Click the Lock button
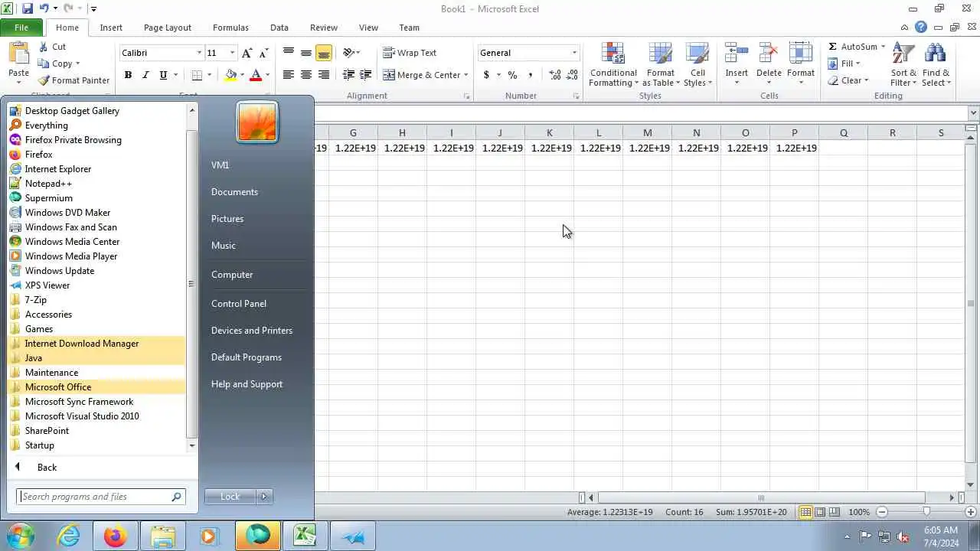This screenshot has width=980, height=551. point(230,497)
